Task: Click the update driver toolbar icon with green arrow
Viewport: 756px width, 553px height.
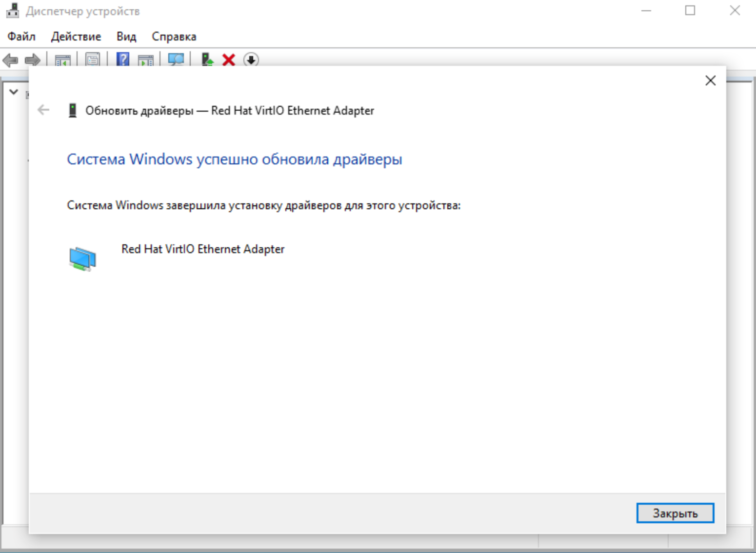Action: click(207, 59)
